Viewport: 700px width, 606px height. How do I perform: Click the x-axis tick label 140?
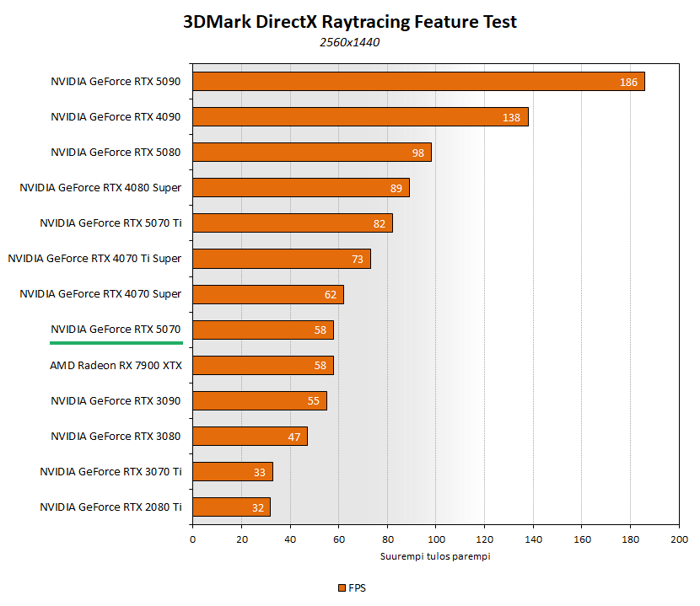click(534, 539)
